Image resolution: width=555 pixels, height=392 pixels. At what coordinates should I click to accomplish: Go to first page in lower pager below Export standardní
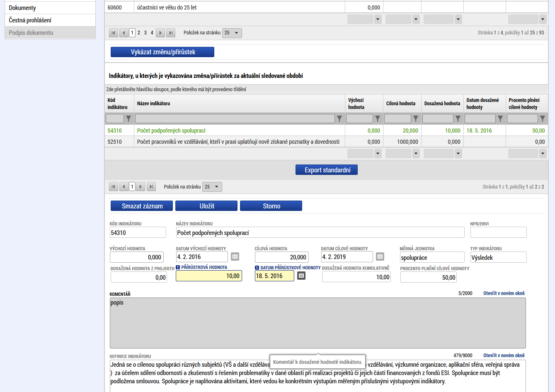[x=114, y=187]
